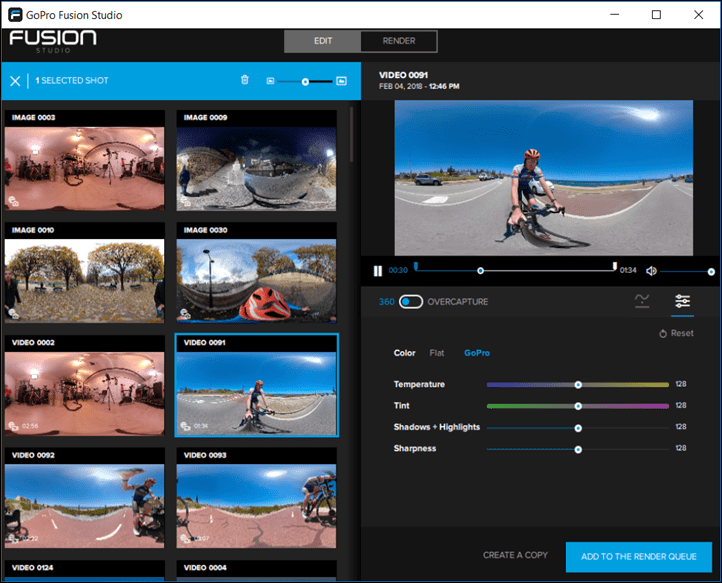Maximize the Fusion Studio window
The height and width of the screenshot is (583, 722).
coord(656,15)
